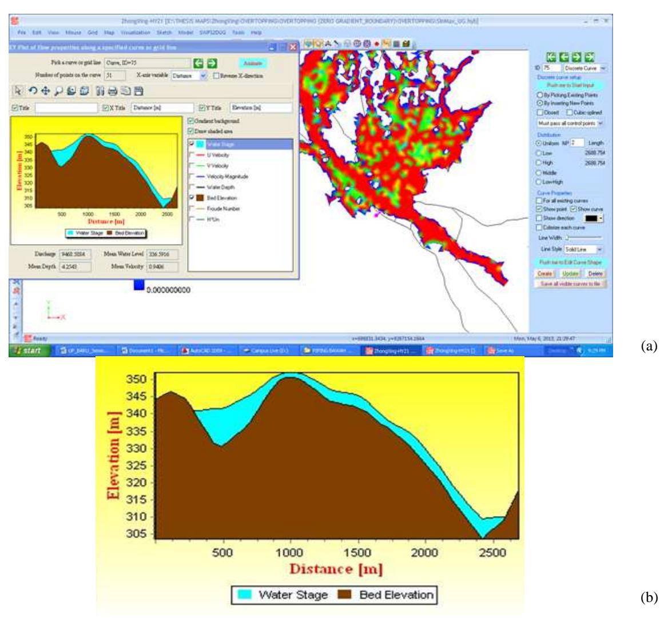Open the Model menu

(185, 33)
